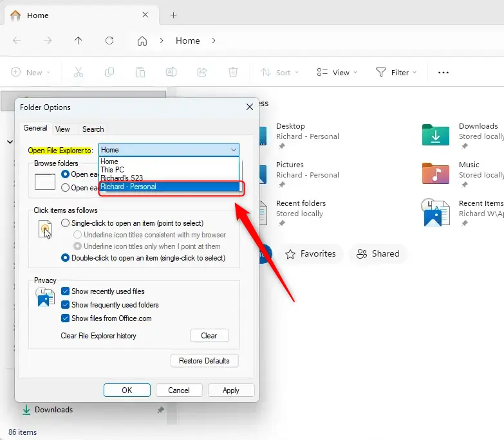Switch to the General tab
Image resolution: width=504 pixels, height=440 pixels.
(x=35, y=128)
